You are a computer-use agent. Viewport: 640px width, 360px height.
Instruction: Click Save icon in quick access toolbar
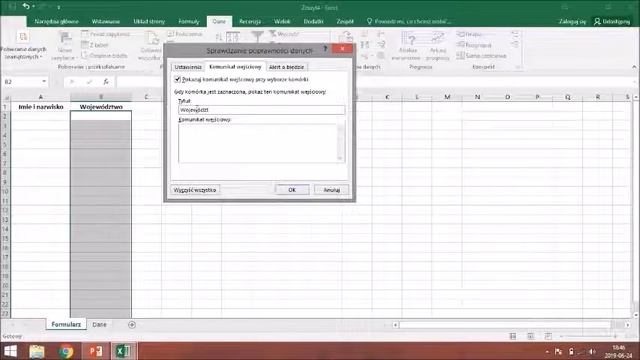(12, 7)
